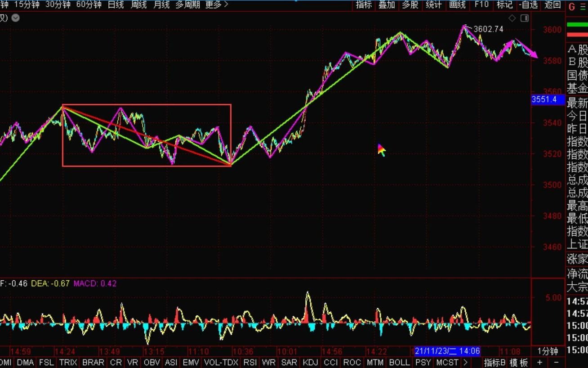
Task: Select the 国债 sidebar entry
Action: tap(578, 75)
